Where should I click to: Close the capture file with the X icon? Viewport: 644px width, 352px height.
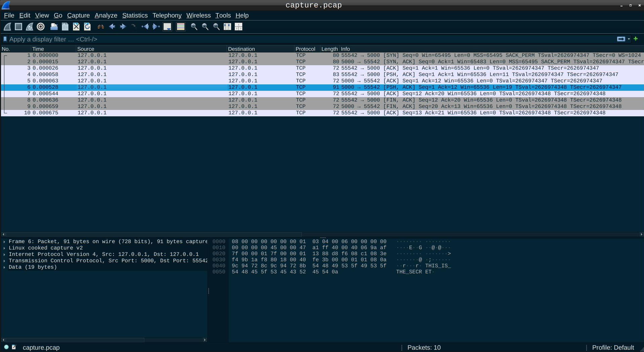tap(76, 27)
